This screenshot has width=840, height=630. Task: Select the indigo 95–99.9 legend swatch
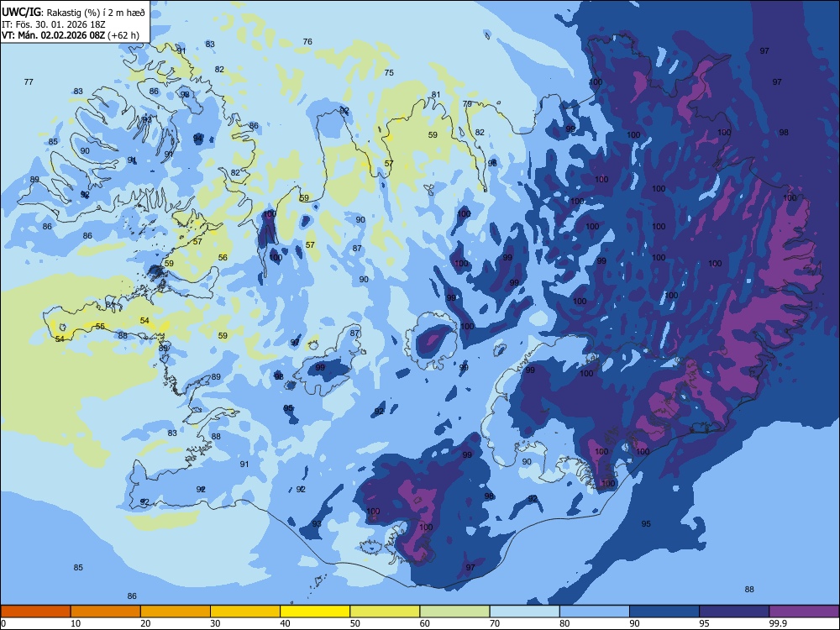pyautogui.click(x=734, y=612)
